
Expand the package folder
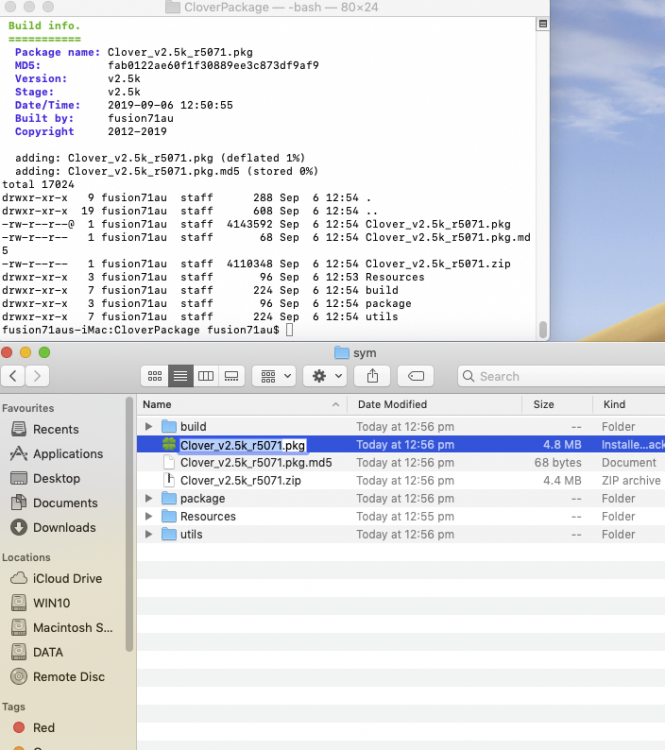pyautogui.click(x=148, y=498)
